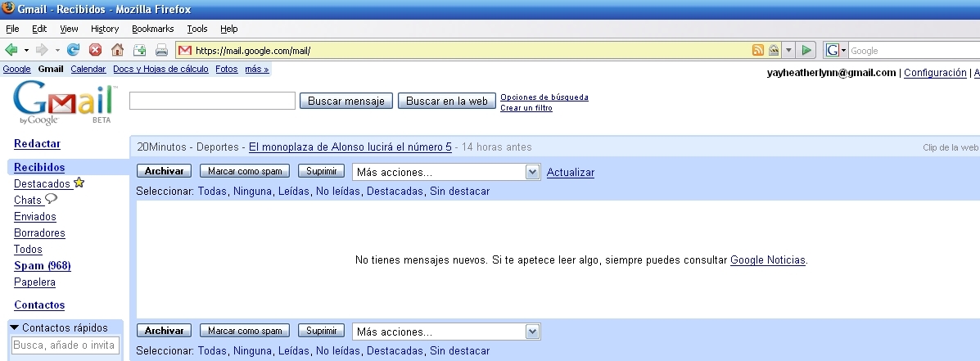Image resolution: width=980 pixels, height=361 pixels.
Task: Expand the 'más »' services link
Action: [x=257, y=70]
